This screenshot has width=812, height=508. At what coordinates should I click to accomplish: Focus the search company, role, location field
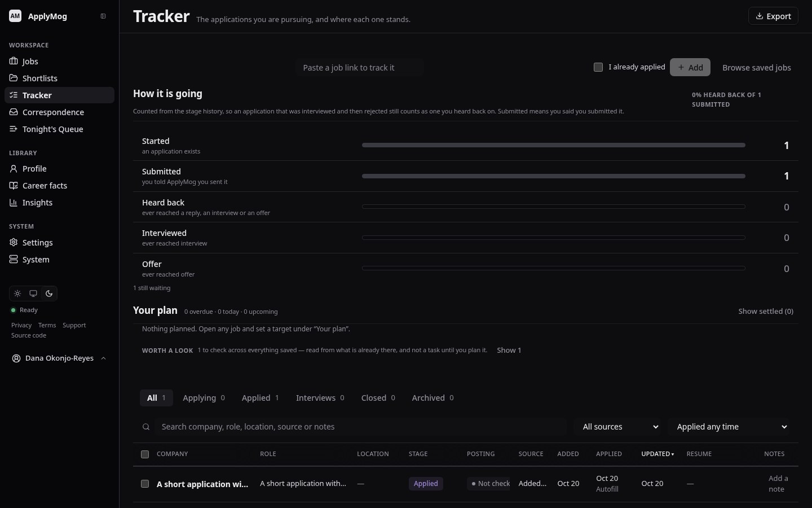tap(361, 427)
